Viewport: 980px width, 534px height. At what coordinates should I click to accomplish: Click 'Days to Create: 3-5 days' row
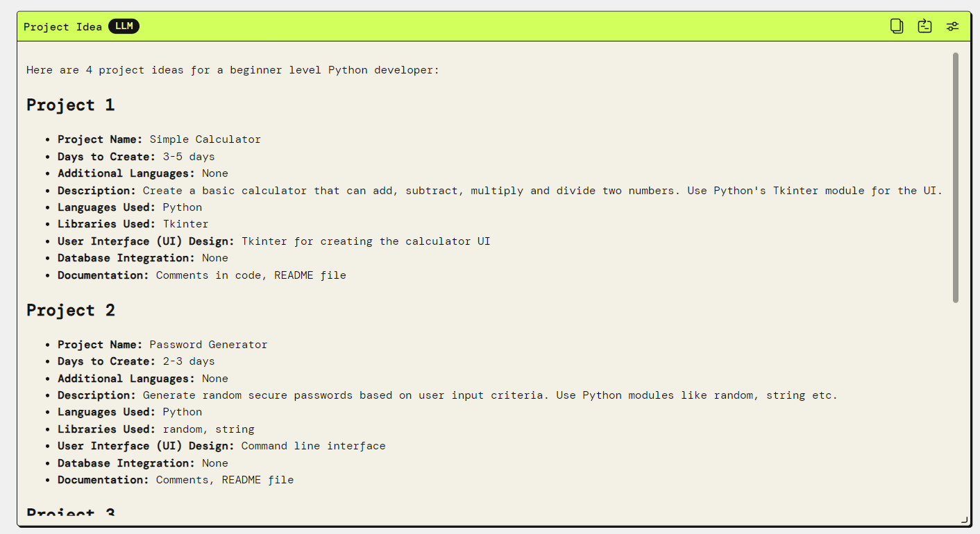pyautogui.click(x=136, y=157)
